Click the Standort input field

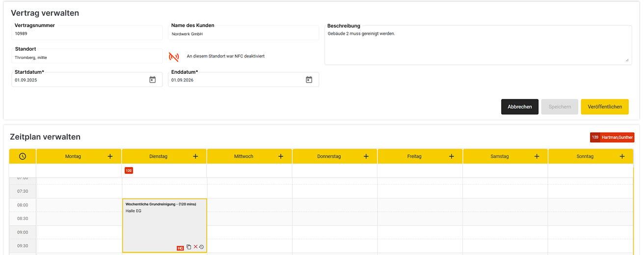[87, 57]
